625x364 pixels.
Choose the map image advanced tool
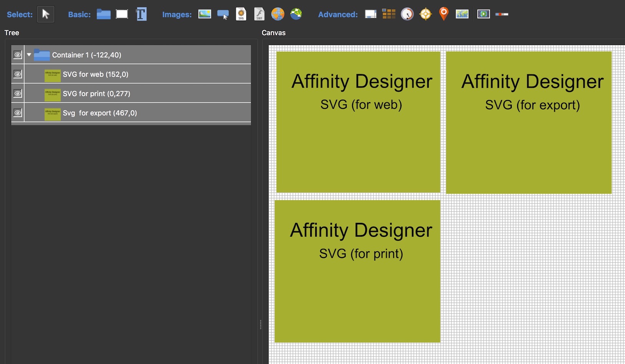462,15
